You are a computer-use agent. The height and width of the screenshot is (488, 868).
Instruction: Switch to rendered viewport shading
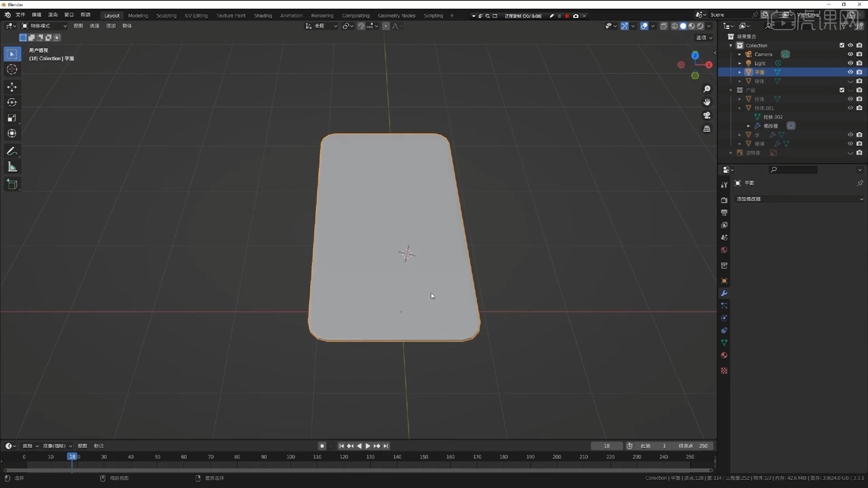pos(700,26)
